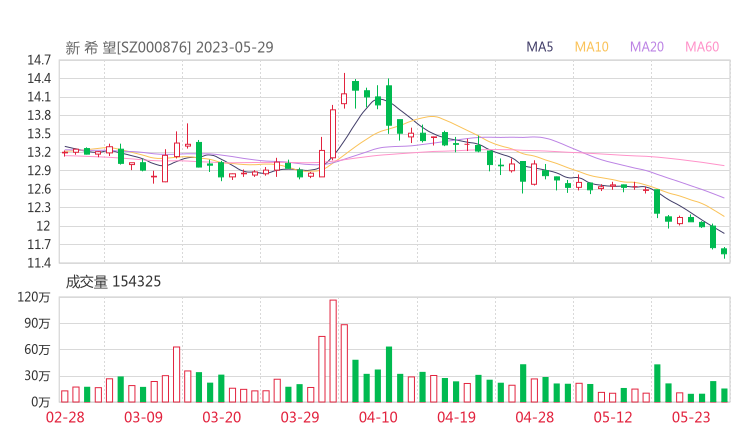Click the 02-28 date axis label

pyautogui.click(x=65, y=418)
